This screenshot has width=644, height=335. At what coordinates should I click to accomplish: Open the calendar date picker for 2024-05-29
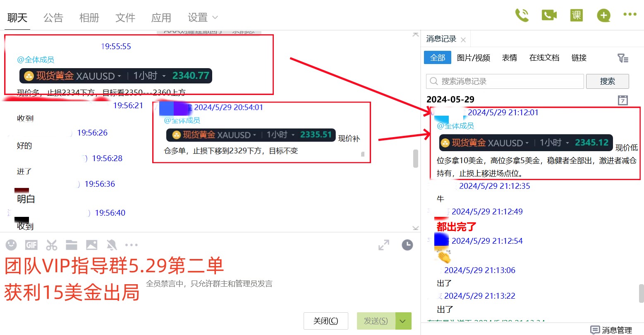click(x=623, y=100)
